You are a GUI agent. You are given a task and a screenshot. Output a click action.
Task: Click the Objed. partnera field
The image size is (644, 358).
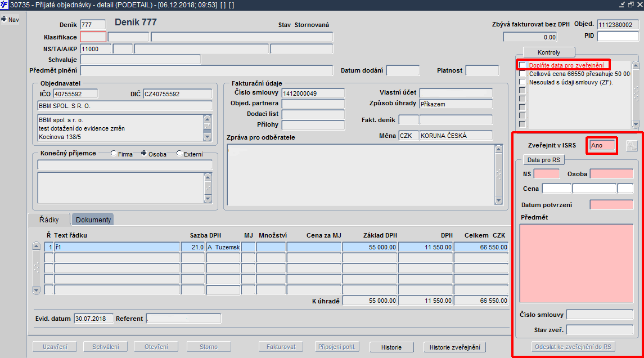[313, 104]
